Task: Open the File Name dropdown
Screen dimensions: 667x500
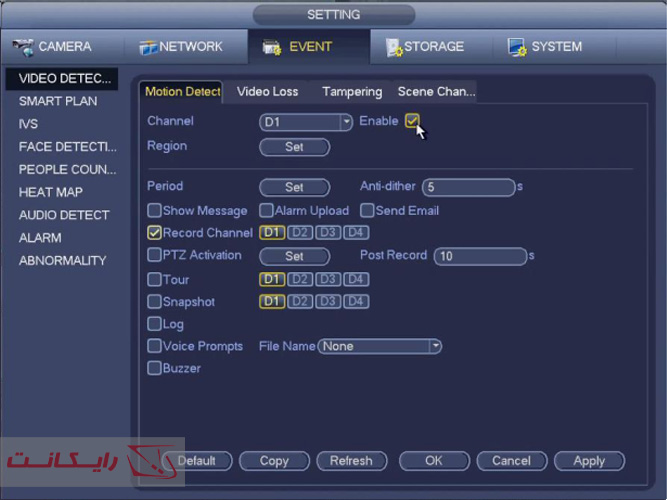Action: point(435,346)
